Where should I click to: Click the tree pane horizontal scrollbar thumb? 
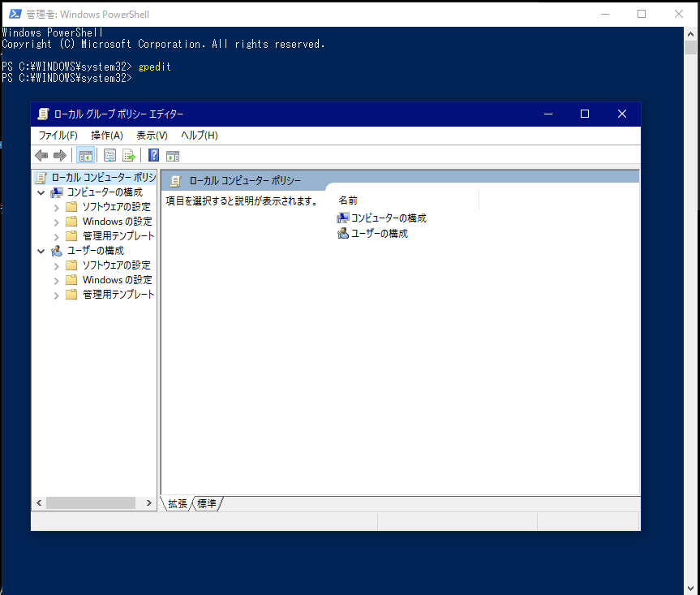tap(91, 503)
